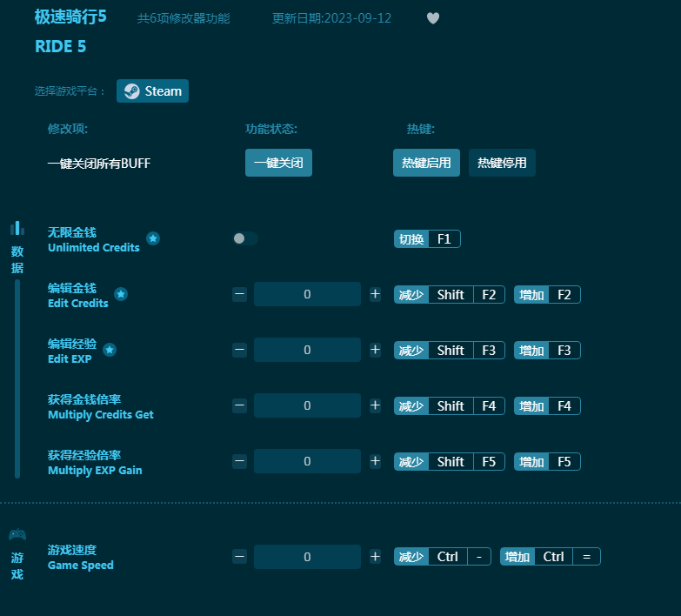
Task: Click 减少 Shift F4 hotkey box
Action: 449,405
